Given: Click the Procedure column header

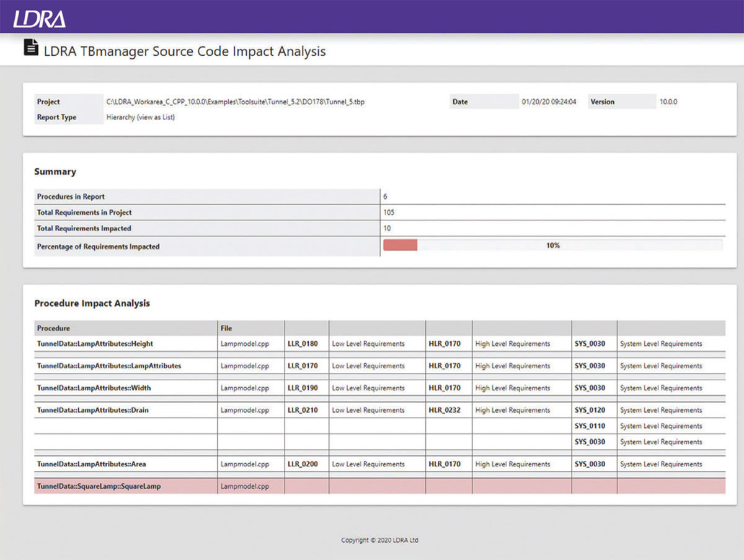Looking at the screenshot, I should (x=53, y=328).
